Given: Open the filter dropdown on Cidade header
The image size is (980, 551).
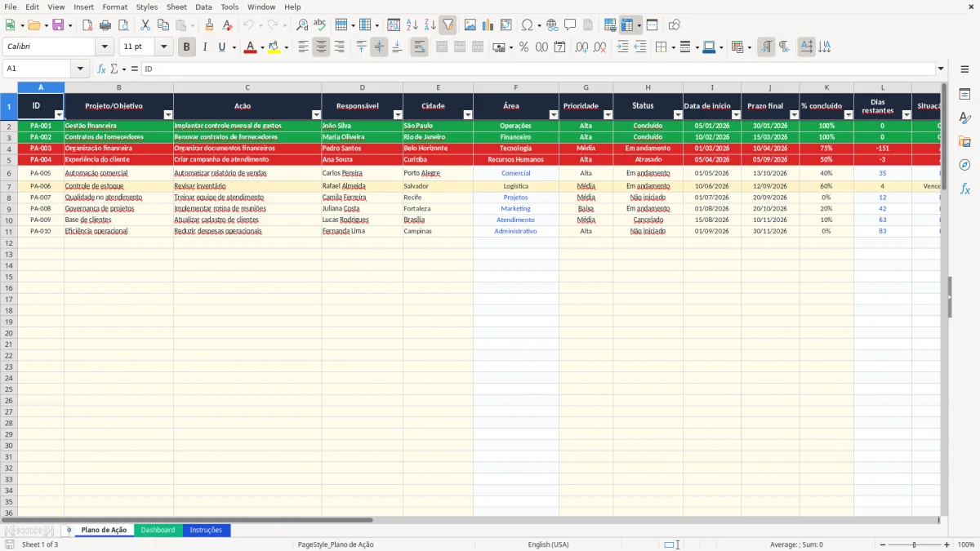Looking at the screenshot, I should point(468,115).
